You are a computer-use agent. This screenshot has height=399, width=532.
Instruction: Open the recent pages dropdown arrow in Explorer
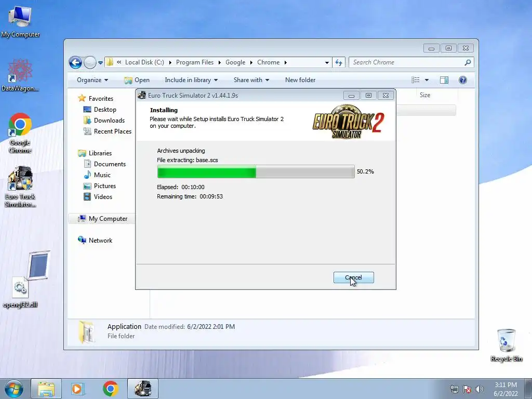[x=100, y=63]
